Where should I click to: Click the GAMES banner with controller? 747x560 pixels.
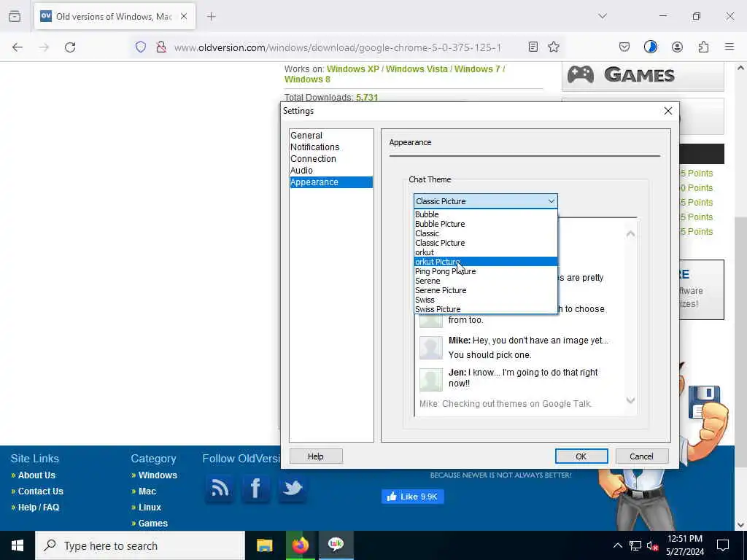[x=643, y=75]
